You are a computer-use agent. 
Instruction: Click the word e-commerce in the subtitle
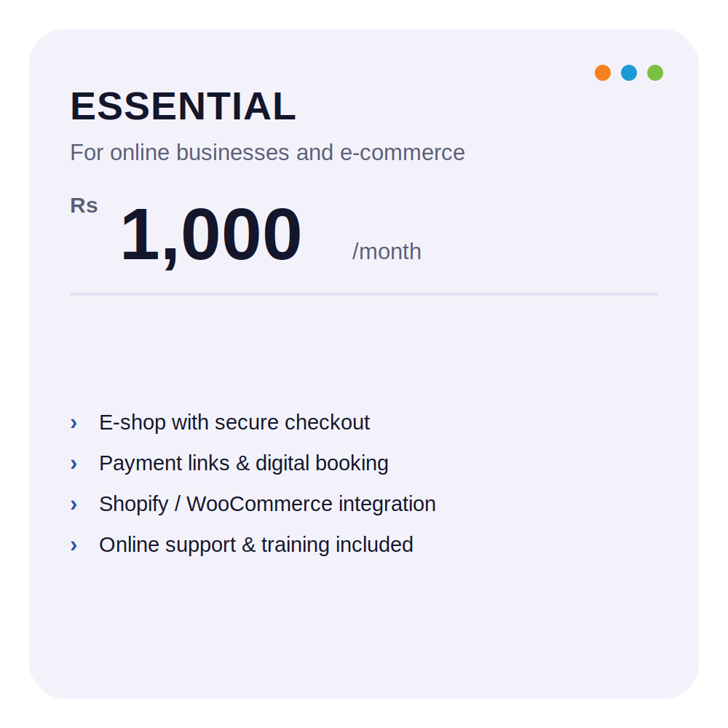pyautogui.click(x=403, y=153)
